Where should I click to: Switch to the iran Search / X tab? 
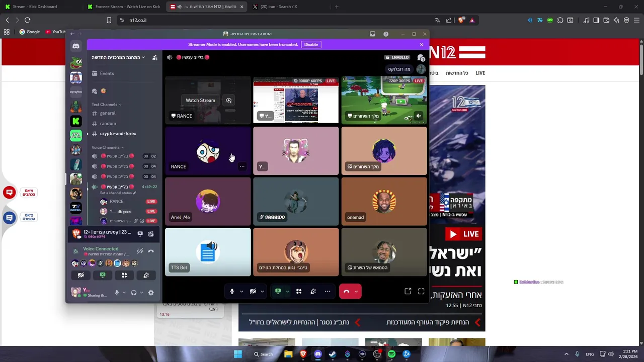288,7
